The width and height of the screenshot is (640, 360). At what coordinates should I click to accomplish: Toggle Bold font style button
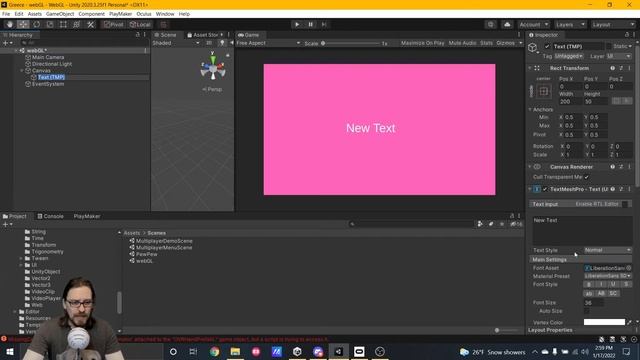pos(589,284)
